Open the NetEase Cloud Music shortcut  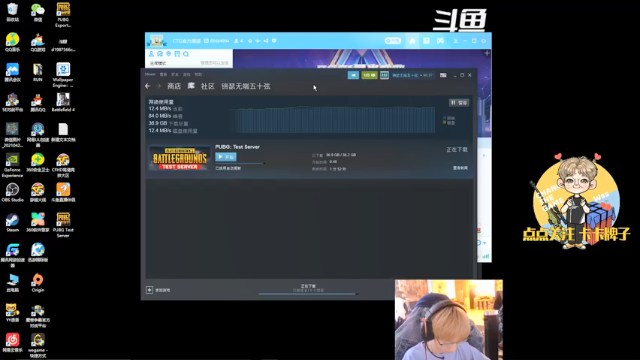point(13,342)
